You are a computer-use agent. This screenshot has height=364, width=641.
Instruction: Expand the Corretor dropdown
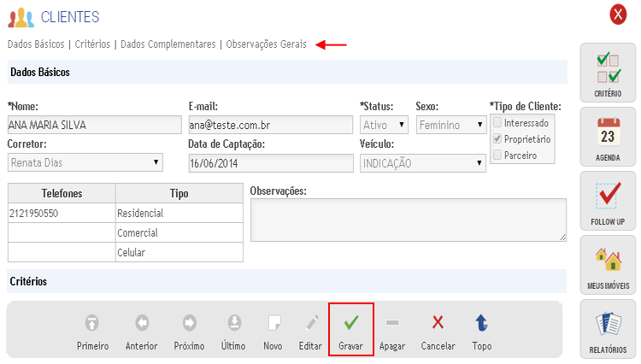[x=85, y=162]
